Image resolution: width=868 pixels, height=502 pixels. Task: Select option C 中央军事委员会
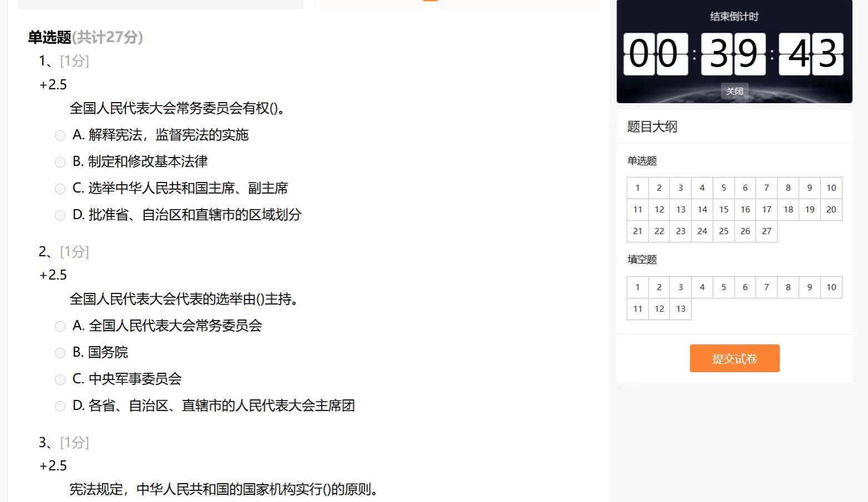coord(60,379)
